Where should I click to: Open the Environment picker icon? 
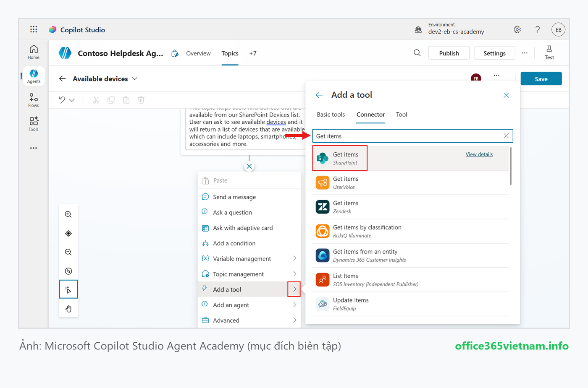[418, 29]
